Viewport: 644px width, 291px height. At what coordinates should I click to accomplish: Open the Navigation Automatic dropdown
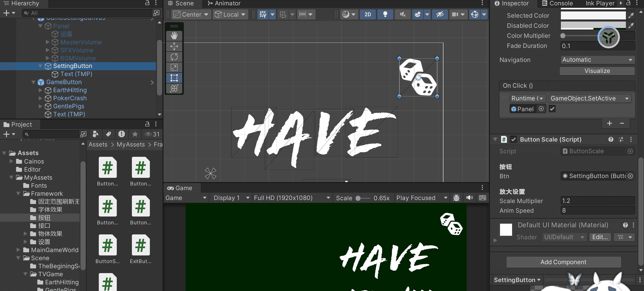click(597, 60)
